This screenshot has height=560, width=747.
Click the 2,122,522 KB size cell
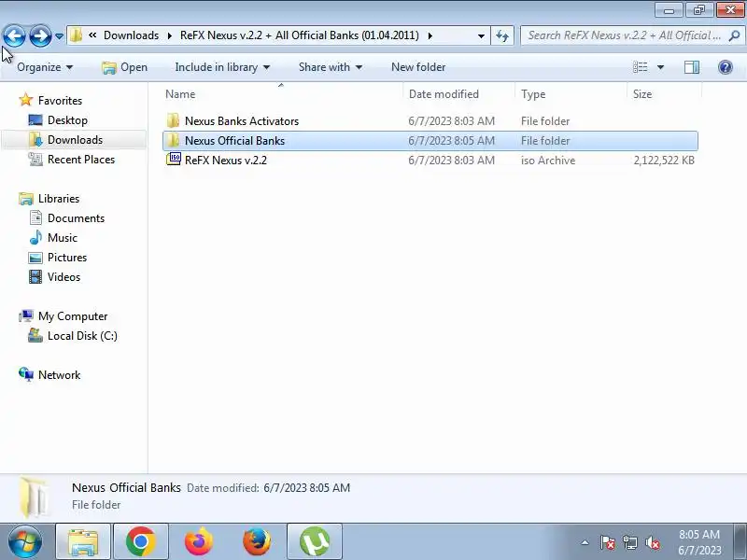(664, 161)
